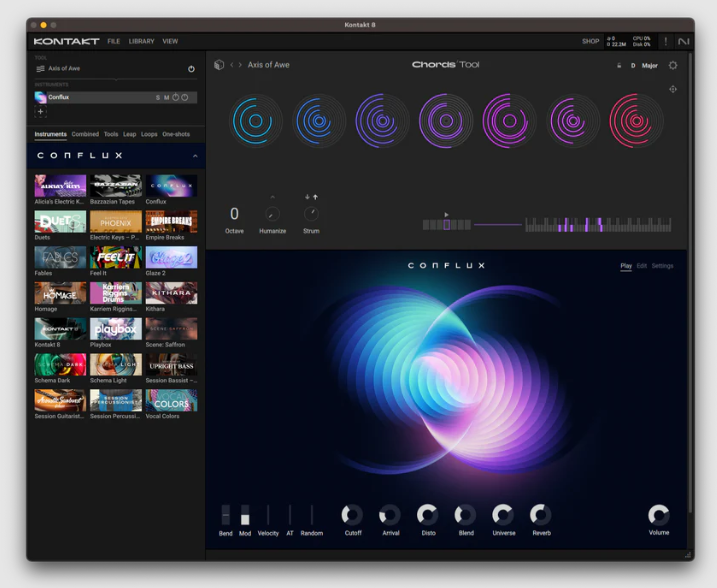Viewport: 717px width, 588px height.
Task: Solo the Conflux instrument
Action: 158,97
